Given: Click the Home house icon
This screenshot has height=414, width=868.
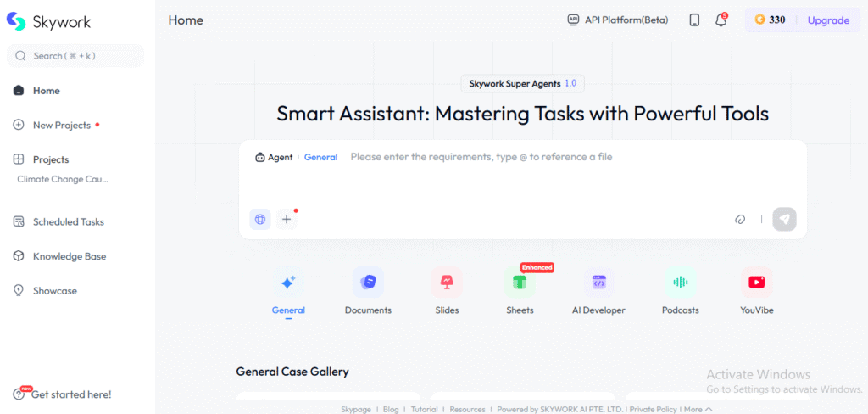Looking at the screenshot, I should pyautogui.click(x=19, y=90).
